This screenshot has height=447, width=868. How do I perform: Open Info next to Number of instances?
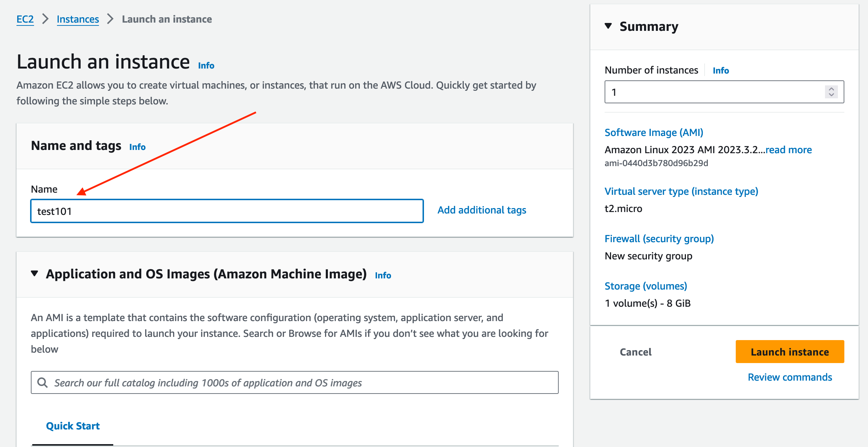pyautogui.click(x=720, y=70)
